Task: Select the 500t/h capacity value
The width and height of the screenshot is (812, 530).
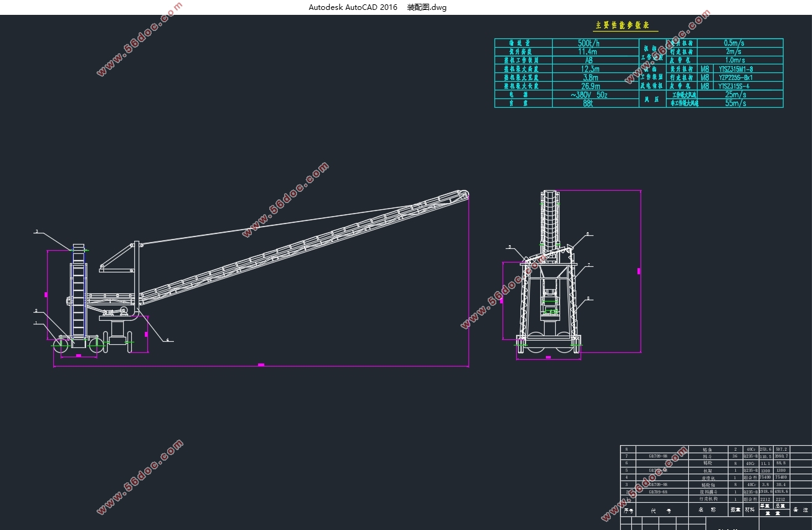Action: [x=589, y=43]
